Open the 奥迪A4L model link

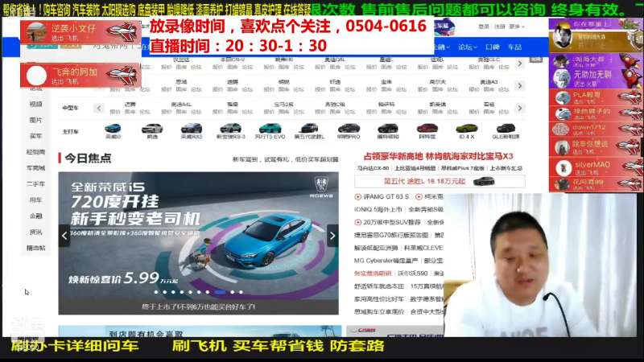click(181, 105)
